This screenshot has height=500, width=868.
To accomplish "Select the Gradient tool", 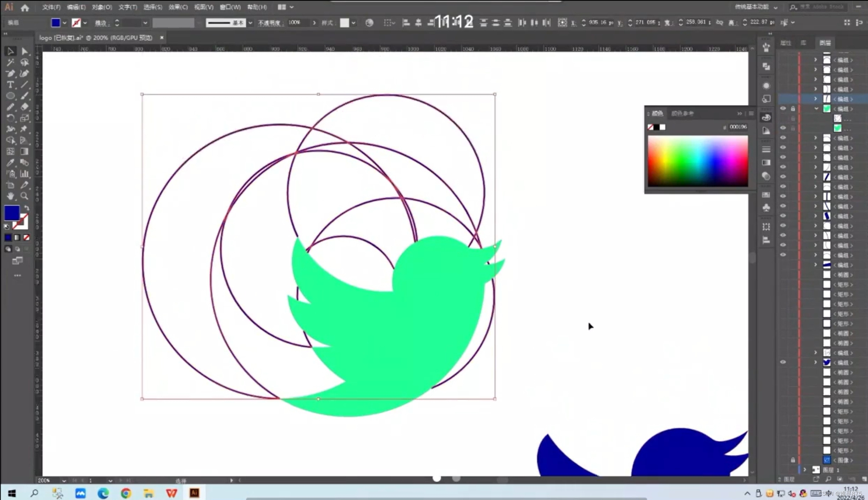I will 24,151.
